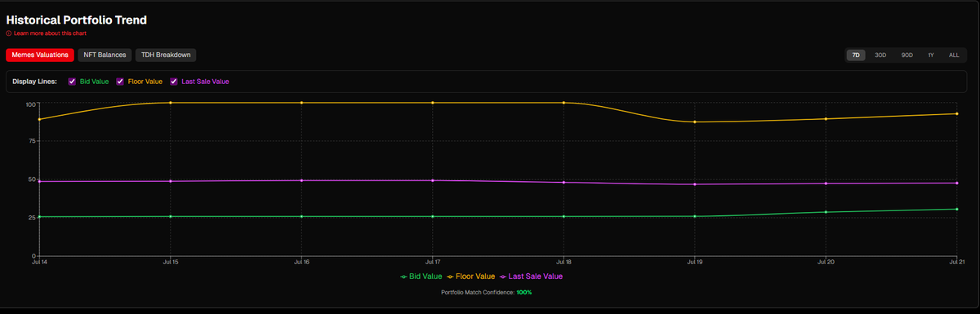Click the Portfolio Match Confidence 100% value
This screenshot has height=314, width=980.
(523, 292)
